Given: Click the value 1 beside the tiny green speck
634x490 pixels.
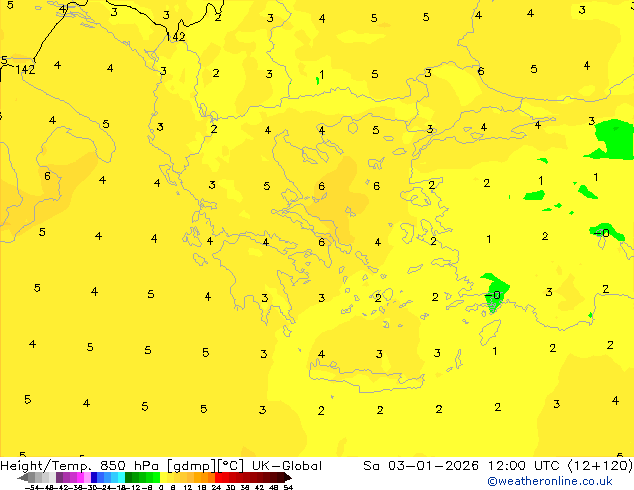Looking at the screenshot, I should [x=322, y=74].
